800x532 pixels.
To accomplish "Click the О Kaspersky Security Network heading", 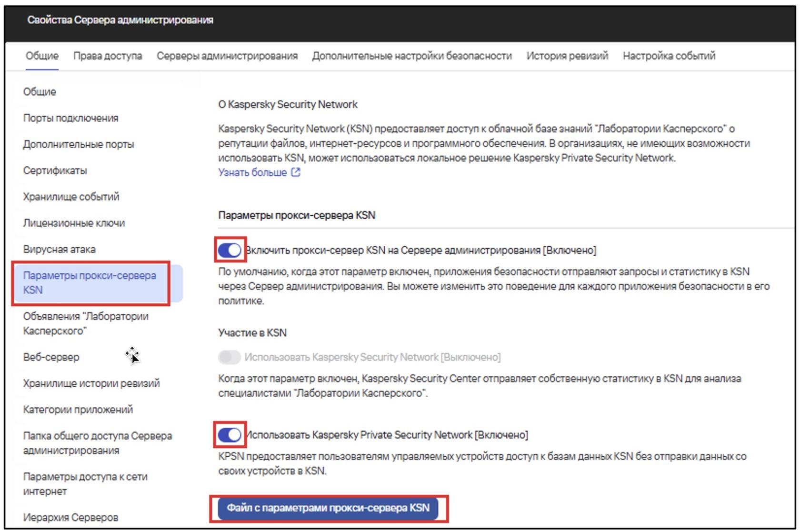I will tap(288, 104).
